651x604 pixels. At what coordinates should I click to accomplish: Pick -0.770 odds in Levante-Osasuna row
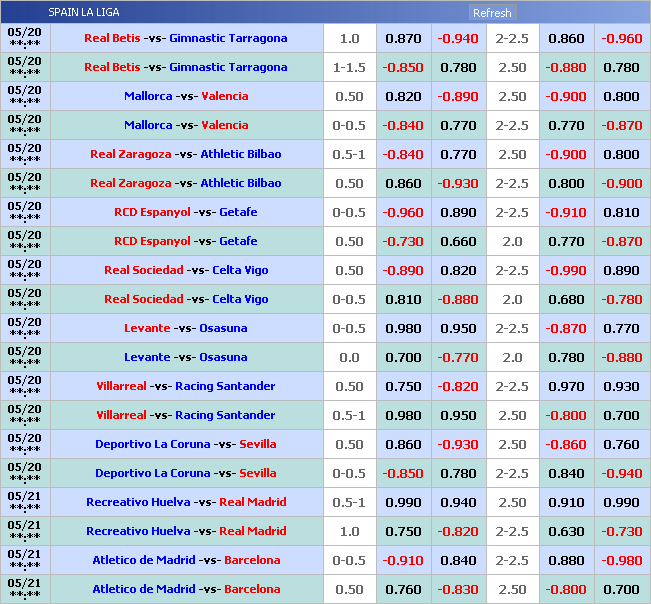pyautogui.click(x=458, y=358)
